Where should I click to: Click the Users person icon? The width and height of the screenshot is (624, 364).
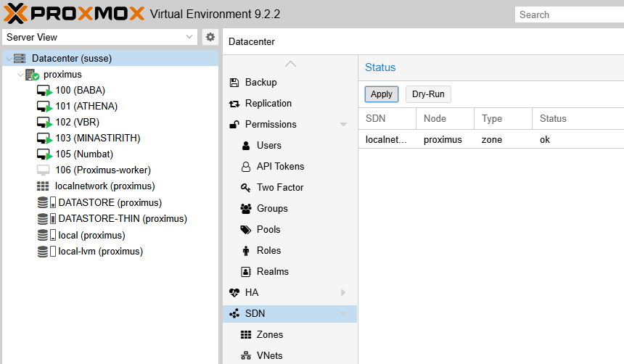[x=246, y=146]
